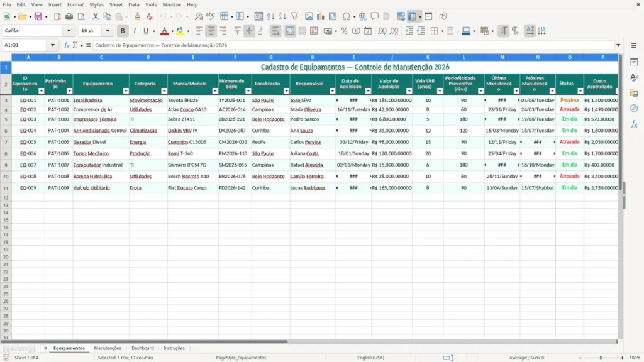Click the Clear Direct Formatting icon

(x=150, y=16)
